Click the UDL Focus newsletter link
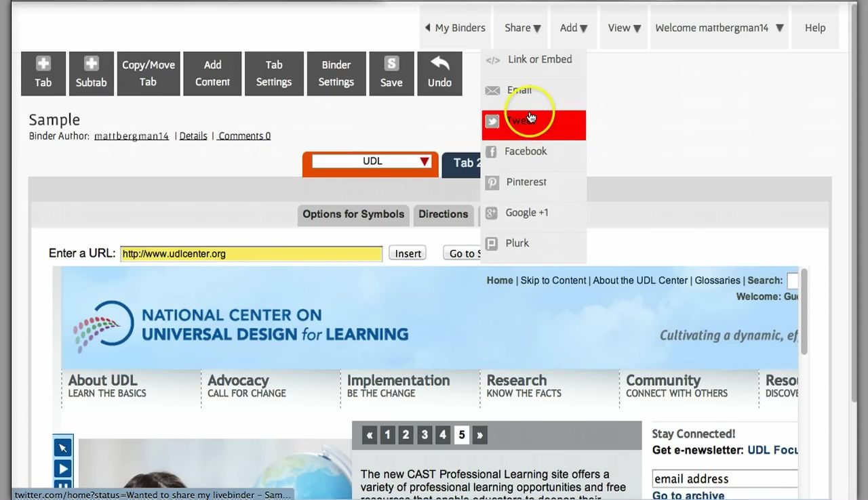Screen dimensions: 868x500 coord(772,450)
